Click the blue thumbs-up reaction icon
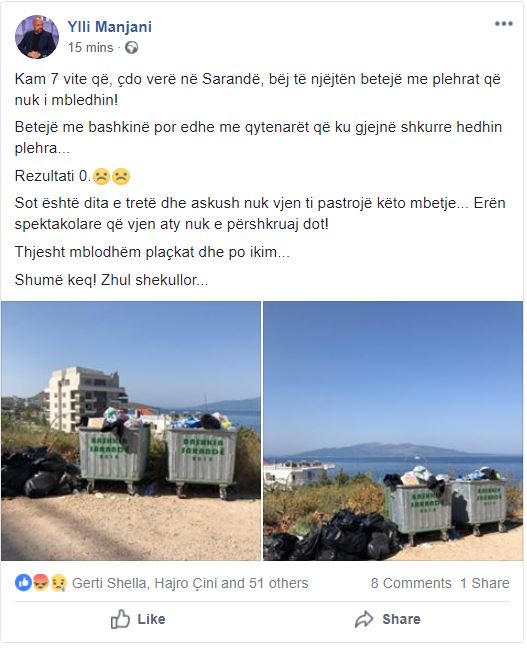 (23, 583)
